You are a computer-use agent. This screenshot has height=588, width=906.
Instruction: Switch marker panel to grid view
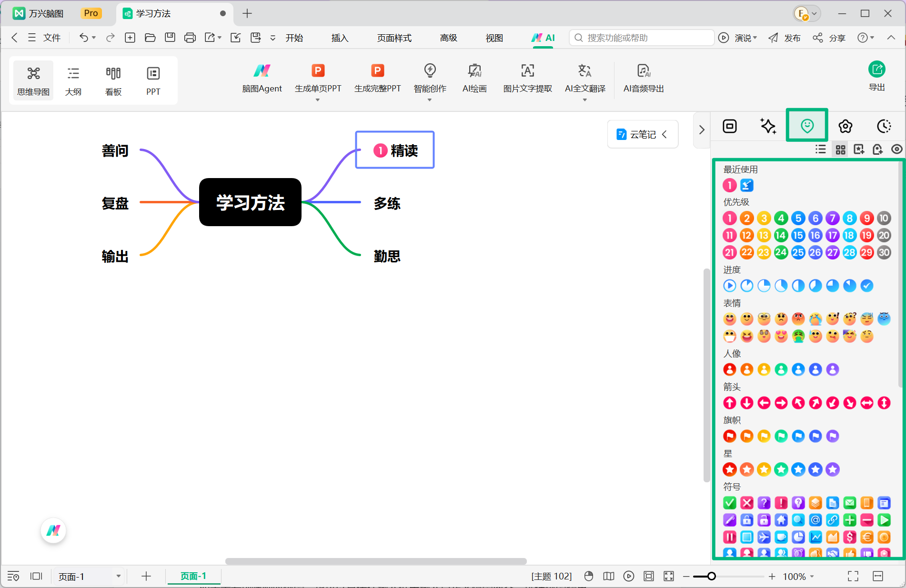tap(841, 149)
